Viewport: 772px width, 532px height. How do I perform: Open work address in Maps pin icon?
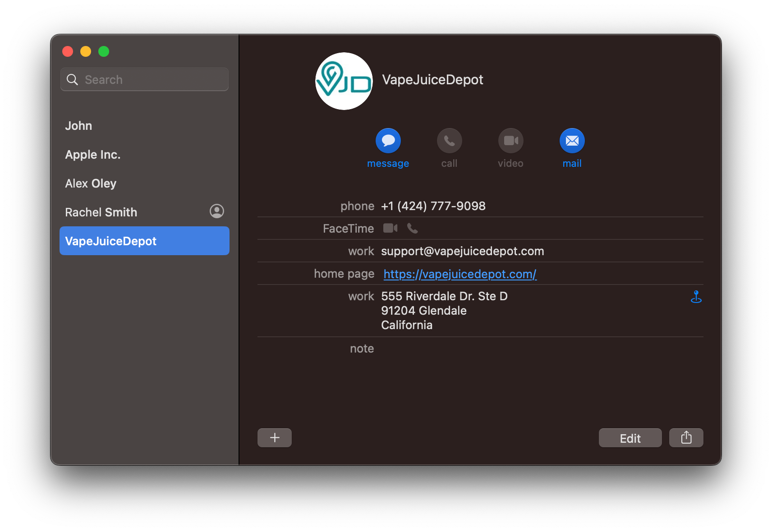[696, 296]
